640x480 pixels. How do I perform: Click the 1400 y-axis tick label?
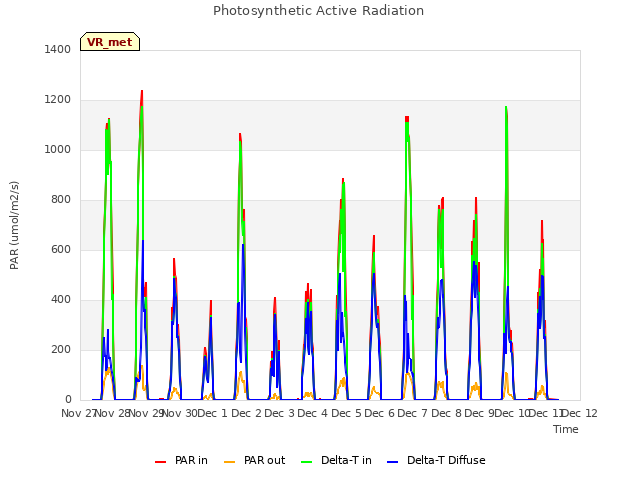(x=58, y=49)
